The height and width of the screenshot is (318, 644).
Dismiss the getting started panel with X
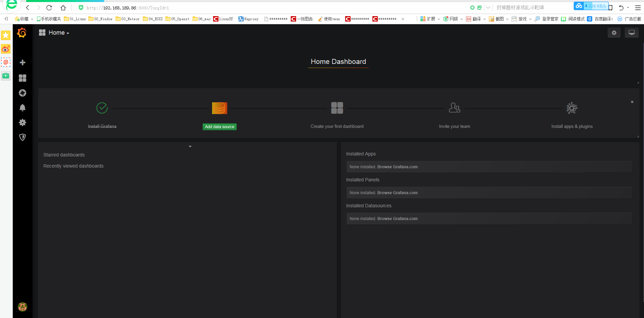[632, 102]
